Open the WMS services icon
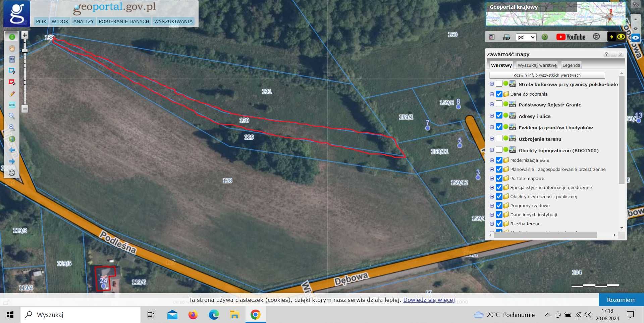This screenshot has width=644, height=323. (506, 37)
